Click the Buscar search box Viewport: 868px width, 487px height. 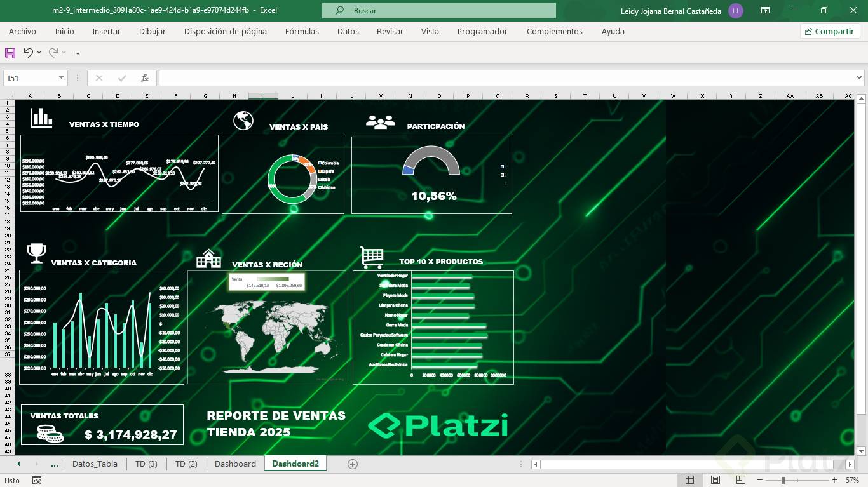pos(439,11)
